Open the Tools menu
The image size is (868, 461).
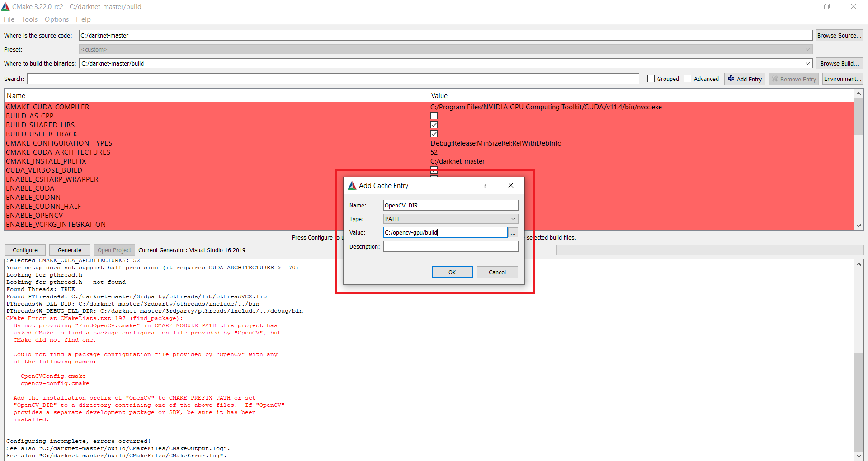click(x=29, y=19)
